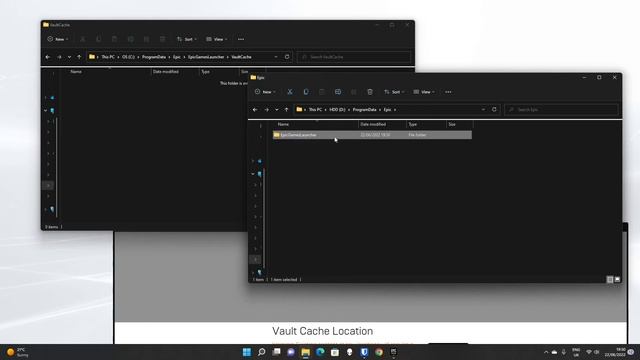The height and width of the screenshot is (360, 640).
Task: Open Sort dropdown in the Epic window
Action: [394, 92]
